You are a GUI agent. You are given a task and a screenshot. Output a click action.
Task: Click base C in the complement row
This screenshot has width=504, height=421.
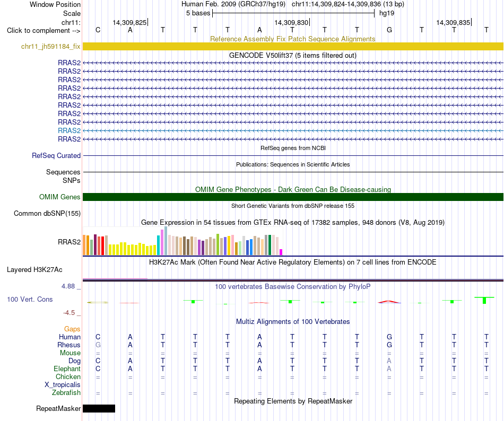click(98, 30)
